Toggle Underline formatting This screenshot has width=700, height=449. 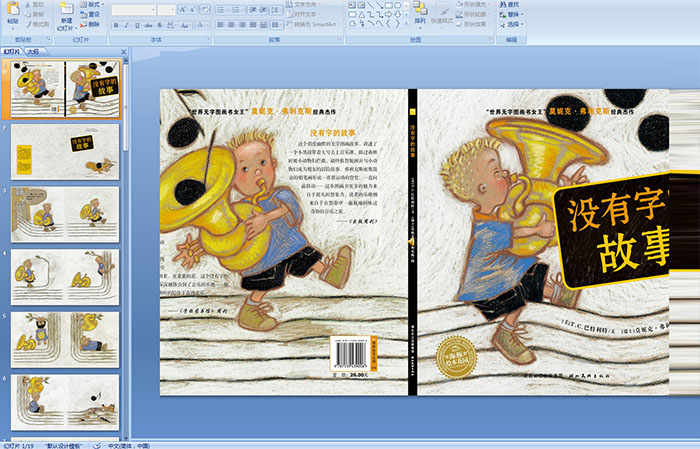coord(137,25)
